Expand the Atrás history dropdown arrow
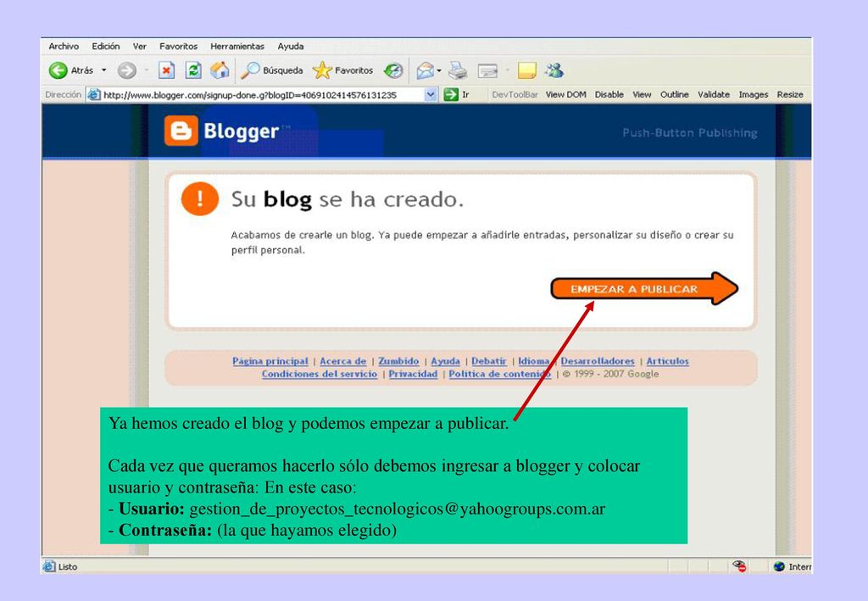The image size is (868, 601). (x=103, y=70)
